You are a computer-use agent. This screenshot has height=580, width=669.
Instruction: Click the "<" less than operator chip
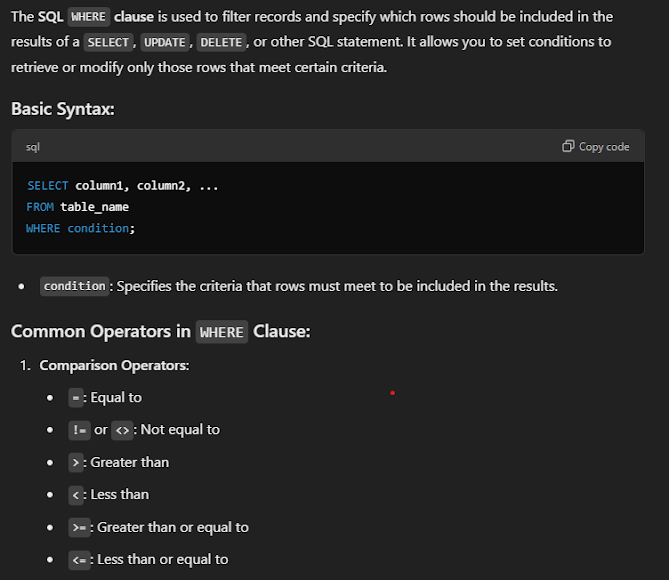pyautogui.click(x=76, y=495)
